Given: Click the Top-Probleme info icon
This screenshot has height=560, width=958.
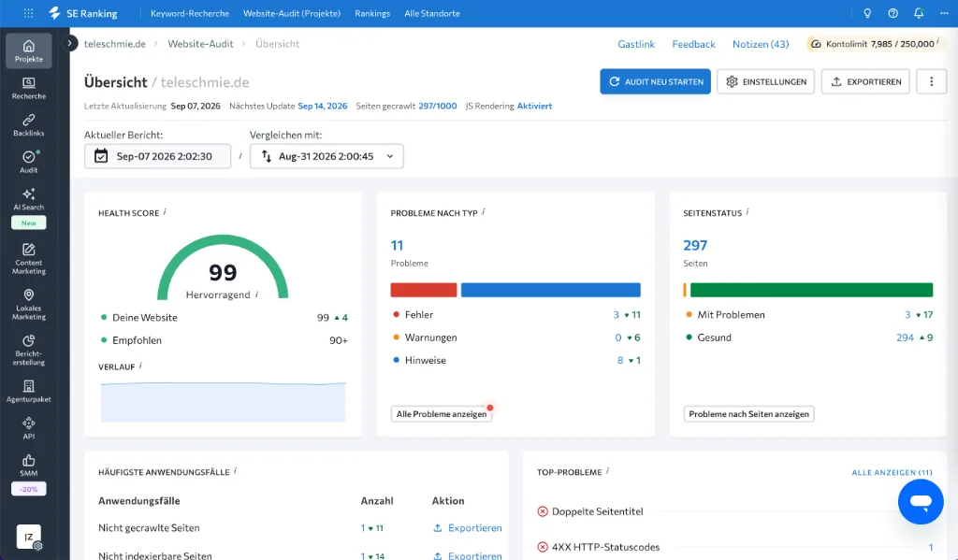Looking at the screenshot, I should 607,471.
